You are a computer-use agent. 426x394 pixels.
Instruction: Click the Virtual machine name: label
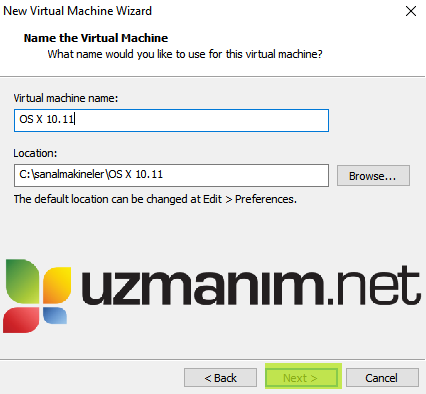pos(66,98)
